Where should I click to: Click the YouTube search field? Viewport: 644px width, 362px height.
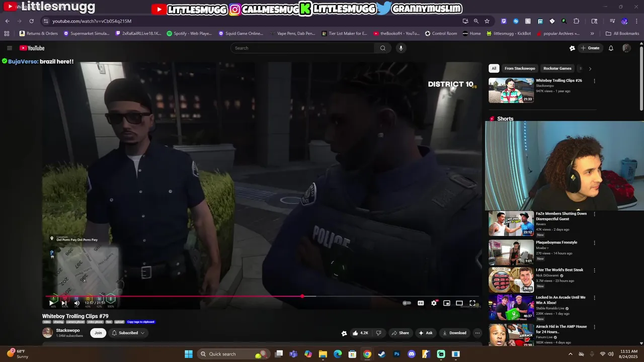(302, 48)
